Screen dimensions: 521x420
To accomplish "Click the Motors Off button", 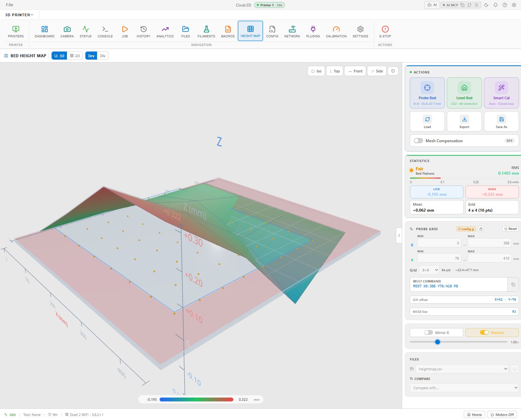I will (x=502, y=414).
